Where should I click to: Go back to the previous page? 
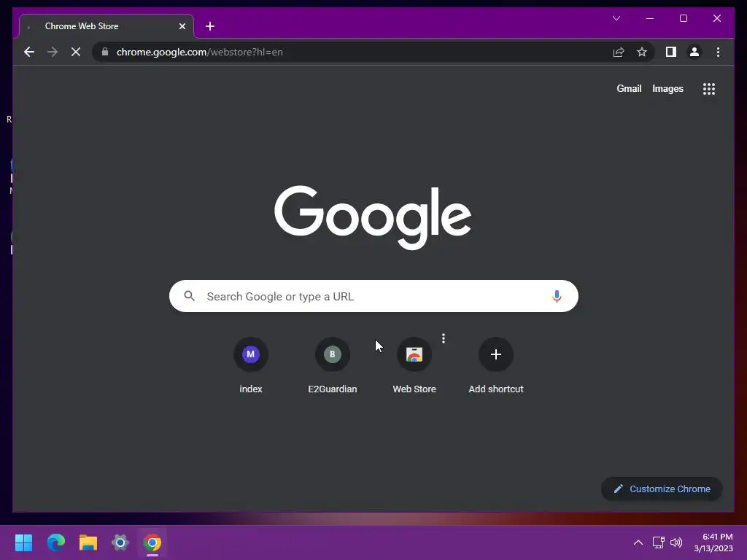click(x=29, y=52)
